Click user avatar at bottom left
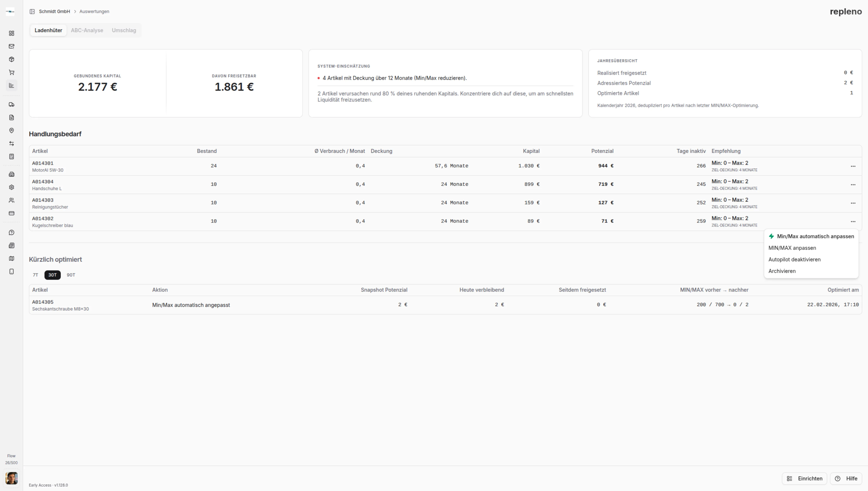The width and height of the screenshot is (868, 491). pos(11,478)
